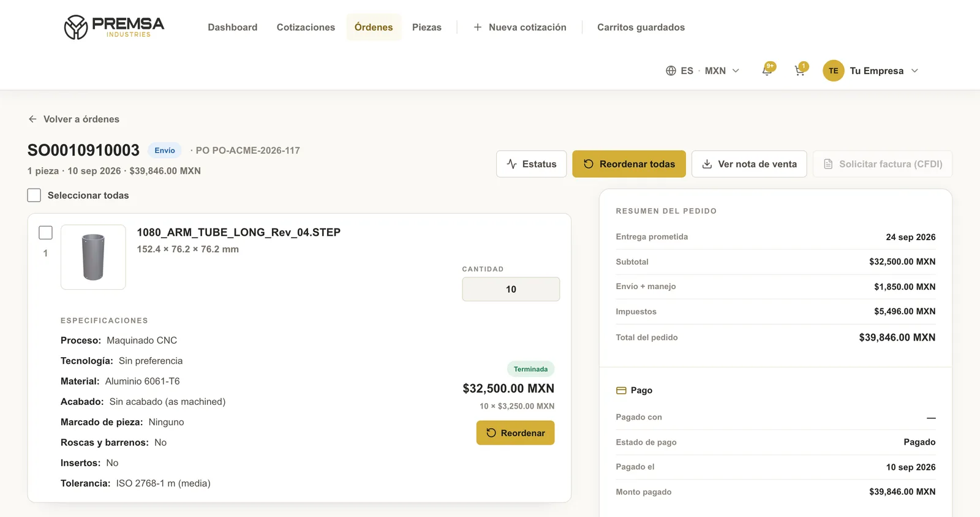Screen dimensions: 980x517
Task: Open Carritos guardados
Action: [x=641, y=27]
